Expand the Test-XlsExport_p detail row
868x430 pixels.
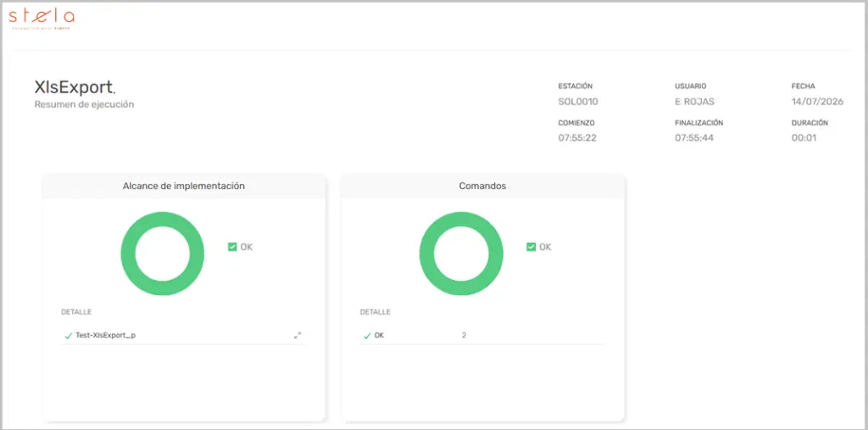298,335
